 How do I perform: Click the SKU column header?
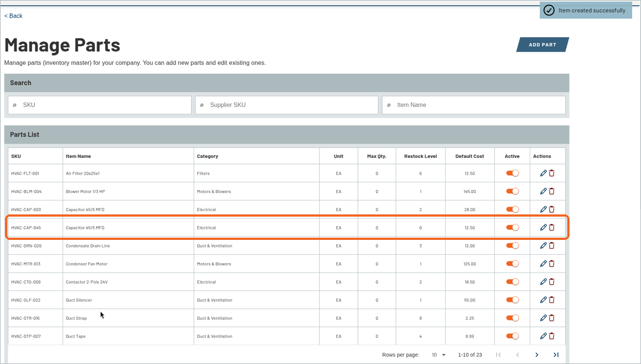click(x=16, y=156)
